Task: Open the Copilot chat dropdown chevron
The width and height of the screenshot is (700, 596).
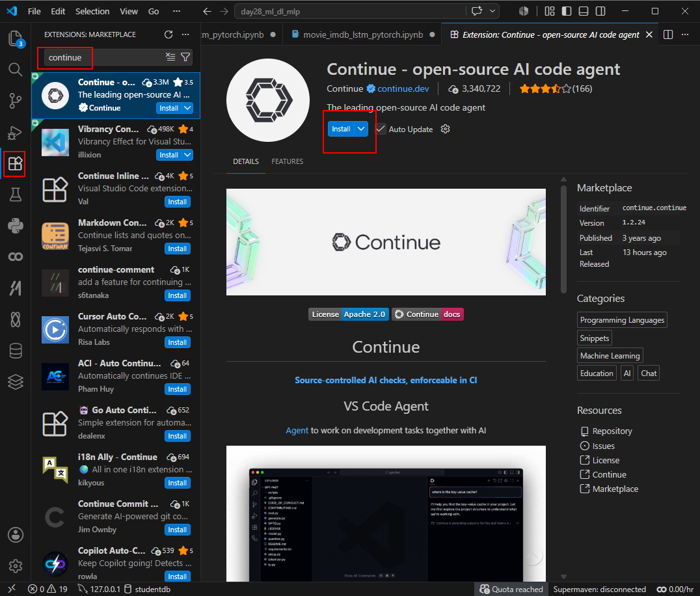Action: click(x=492, y=11)
